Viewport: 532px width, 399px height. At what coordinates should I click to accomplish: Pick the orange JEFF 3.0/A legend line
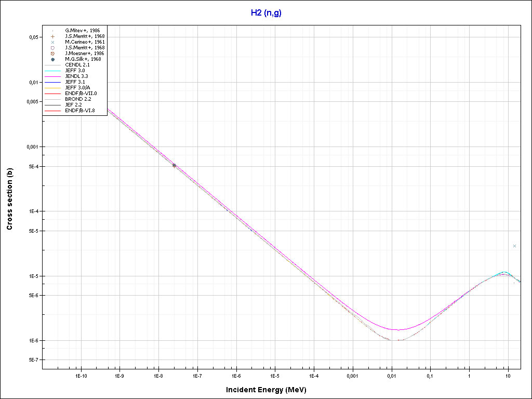click(53, 88)
